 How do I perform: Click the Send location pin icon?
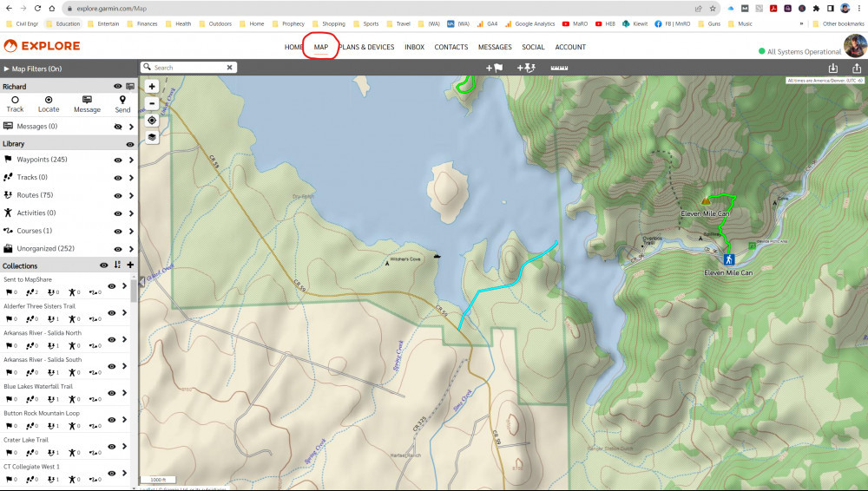coord(122,100)
